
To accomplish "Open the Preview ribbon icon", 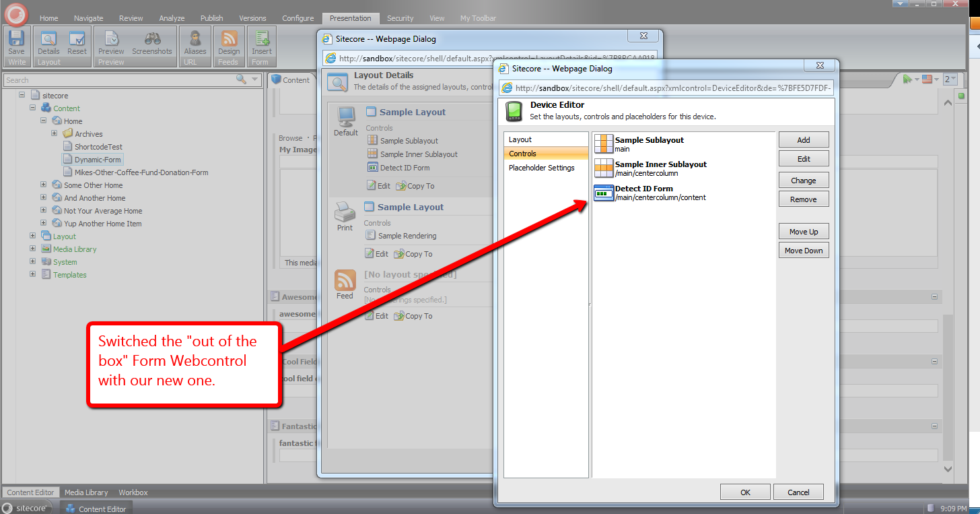I will [111, 40].
